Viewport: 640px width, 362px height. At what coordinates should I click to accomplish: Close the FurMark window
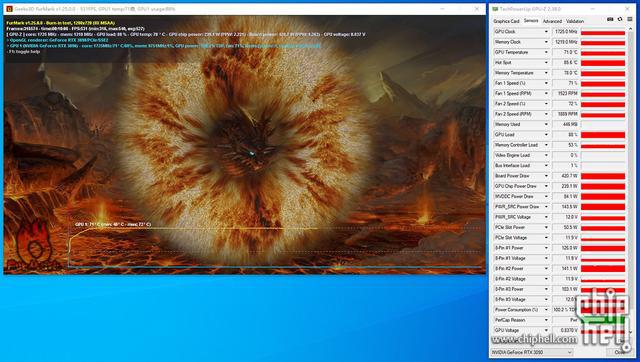point(476,9)
